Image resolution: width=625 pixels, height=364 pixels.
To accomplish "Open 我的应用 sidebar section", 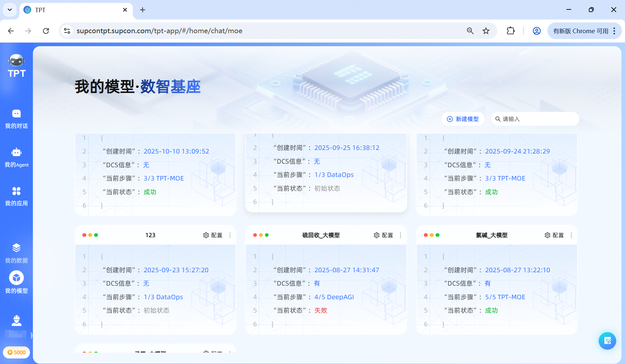I will point(16,195).
